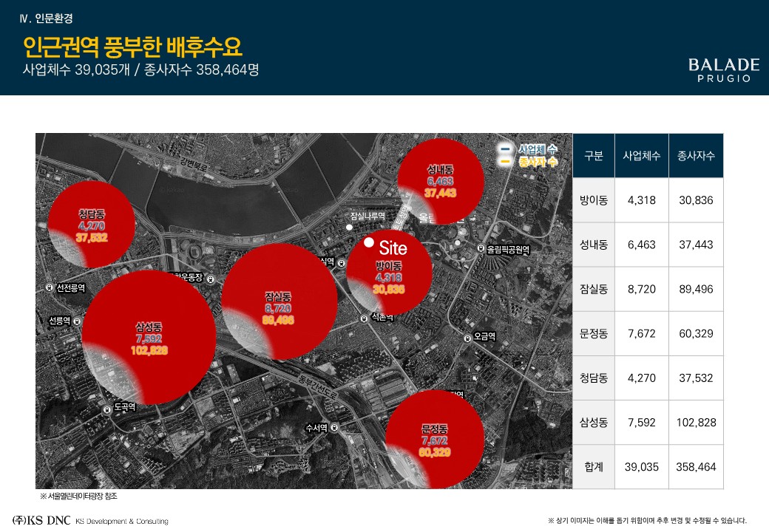Viewport: 769px width, 532px height.
Task: Click the white Site marker dot
Action: (369, 243)
